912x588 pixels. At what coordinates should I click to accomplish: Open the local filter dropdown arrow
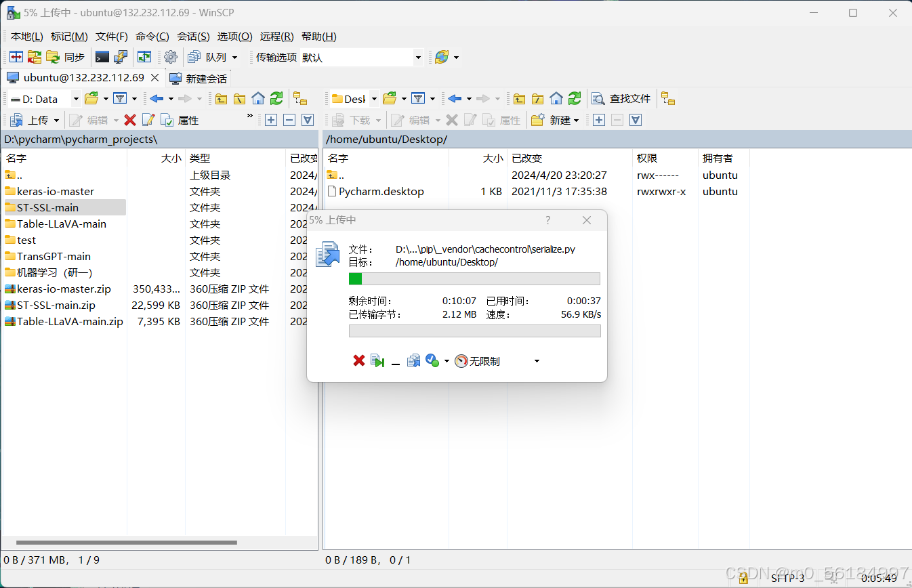[134, 99]
